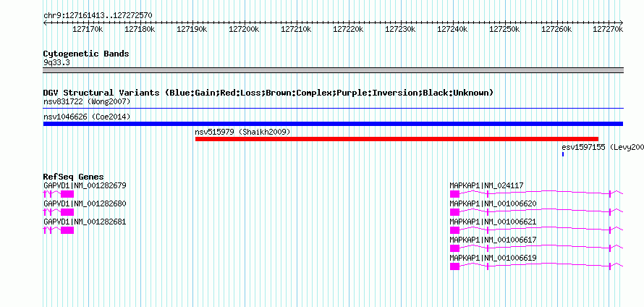Click the MAPKAP1 NM_001006617 first exon block
Viewport: 644px width, 307px height.
pos(454,248)
